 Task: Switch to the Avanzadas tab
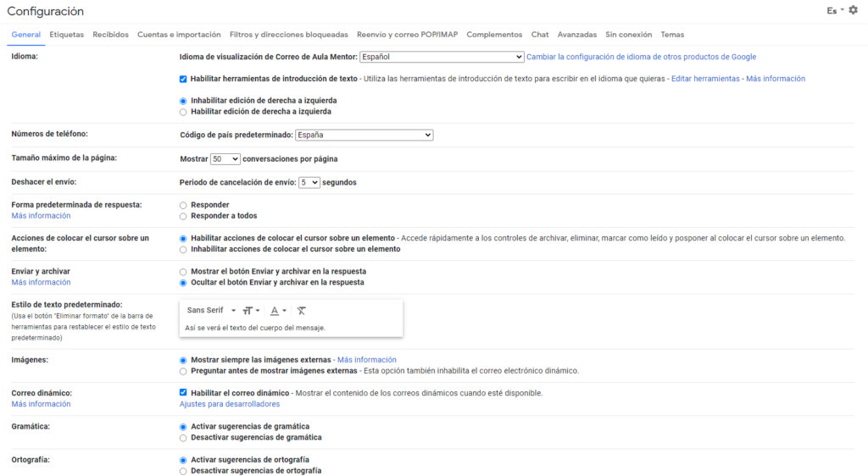pos(576,35)
